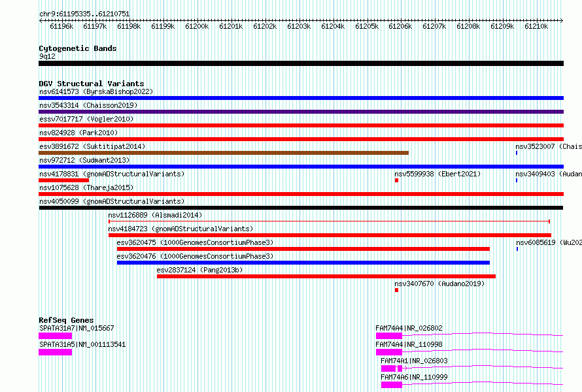
Task: Select the 61206k position on the ruler
Action: 400,26
